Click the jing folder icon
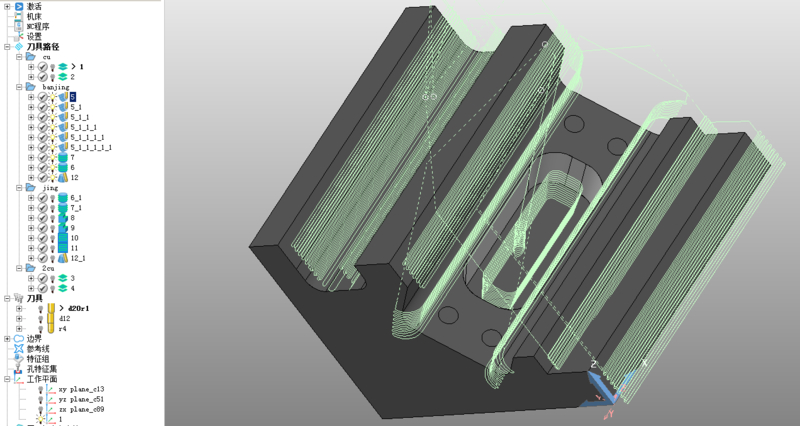Screen dimensions: 800x426 [x=31, y=188]
